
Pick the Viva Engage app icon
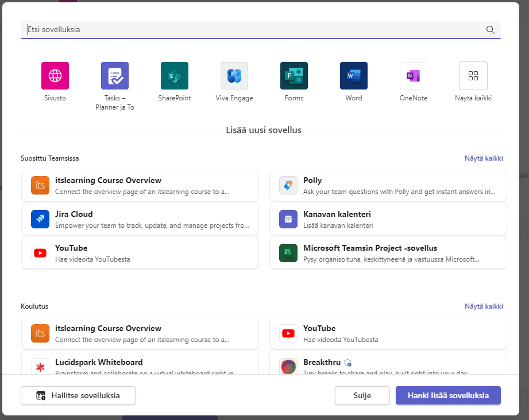(234, 76)
